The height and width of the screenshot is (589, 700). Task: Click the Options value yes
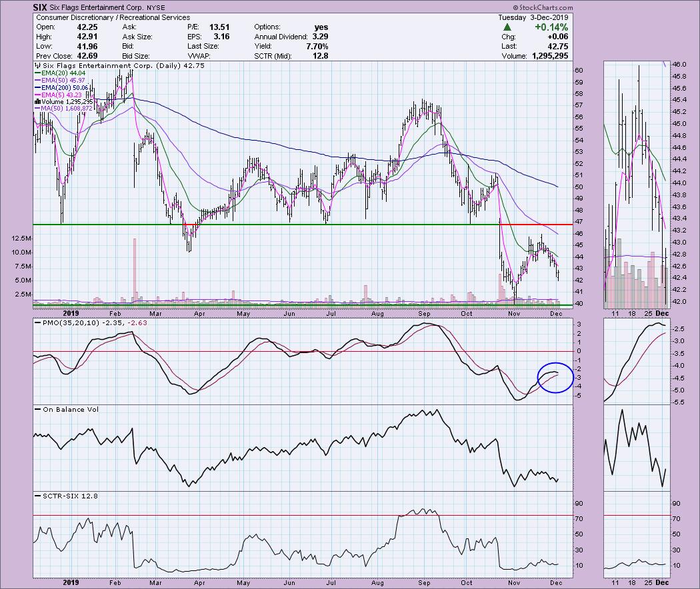pyautogui.click(x=321, y=27)
